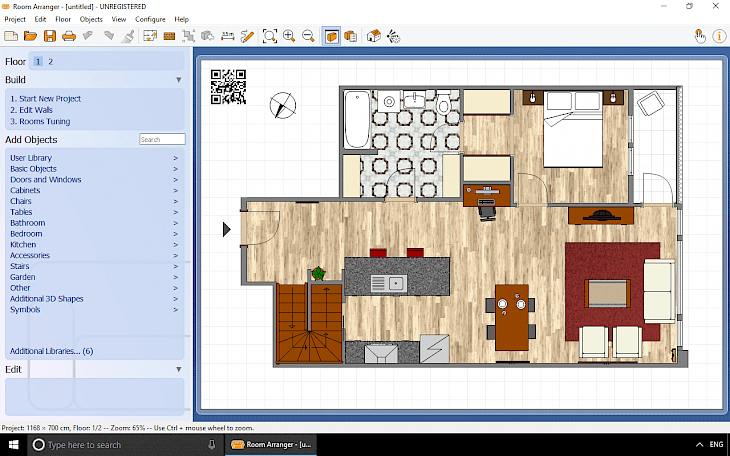
Task: Click the zoom to fit icon
Action: [x=270, y=36]
